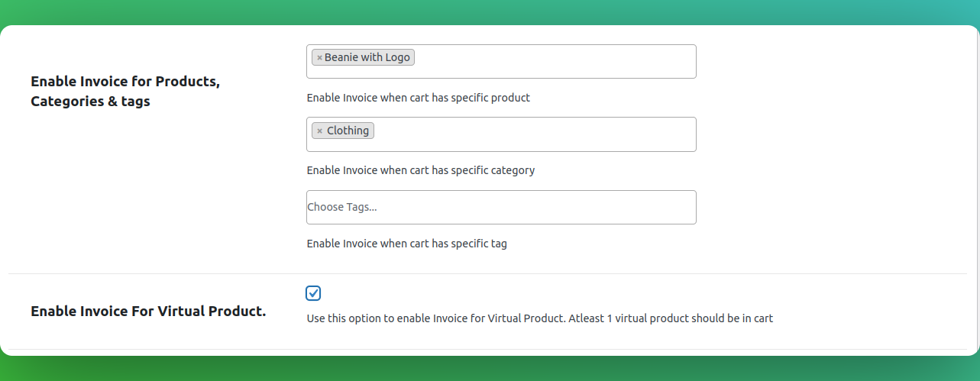
Task: Remove the Beanie with Logo product tag
Action: point(319,58)
